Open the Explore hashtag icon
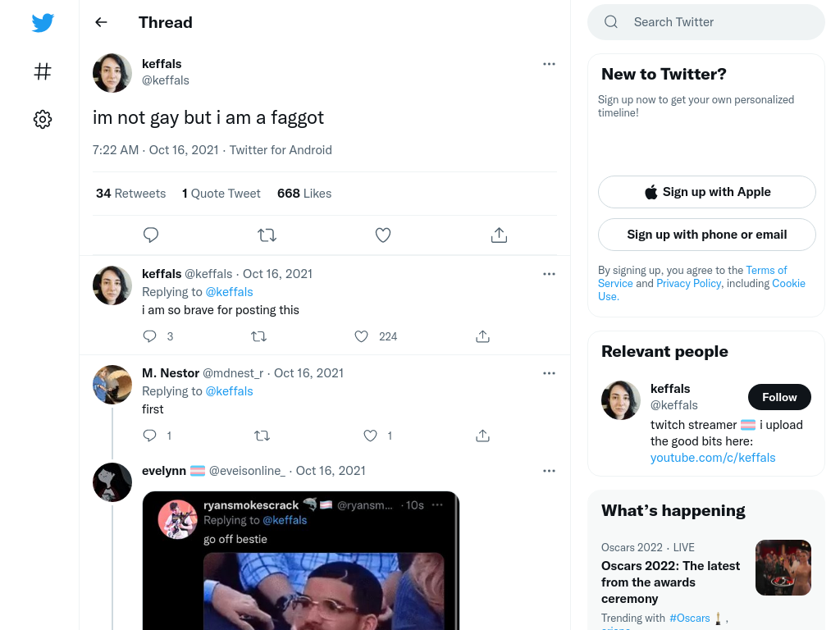Image resolution: width=840 pixels, height=630 pixels. [x=43, y=71]
